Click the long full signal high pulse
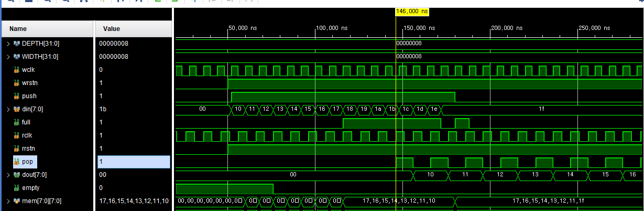Viewport: 644px width, 211px height. pos(392,123)
